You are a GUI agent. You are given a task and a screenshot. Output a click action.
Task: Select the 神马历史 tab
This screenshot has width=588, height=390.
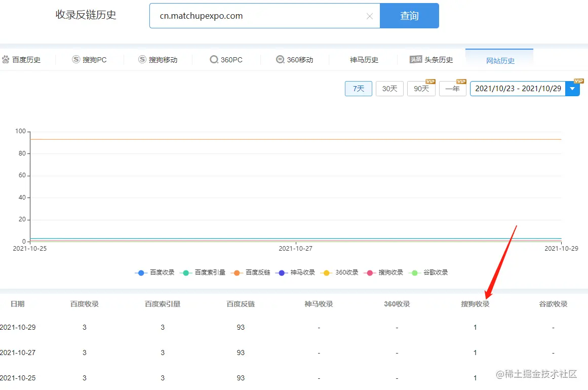click(x=364, y=60)
